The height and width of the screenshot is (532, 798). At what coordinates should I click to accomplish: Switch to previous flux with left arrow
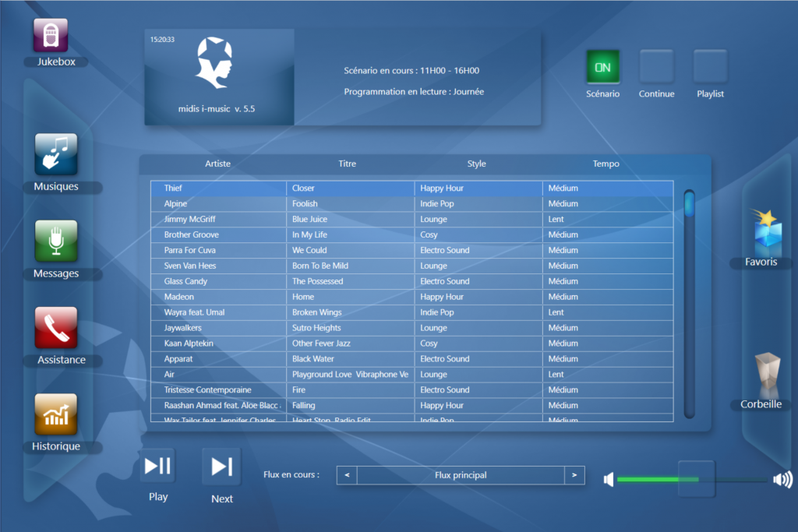tap(347, 475)
